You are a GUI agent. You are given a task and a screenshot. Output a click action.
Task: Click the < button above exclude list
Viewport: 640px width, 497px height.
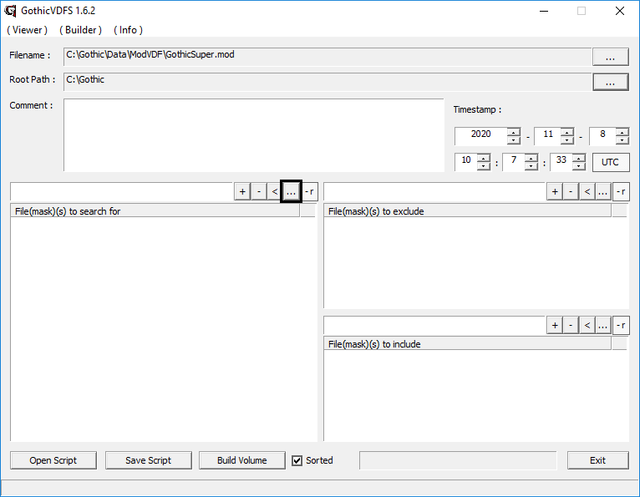point(587,191)
